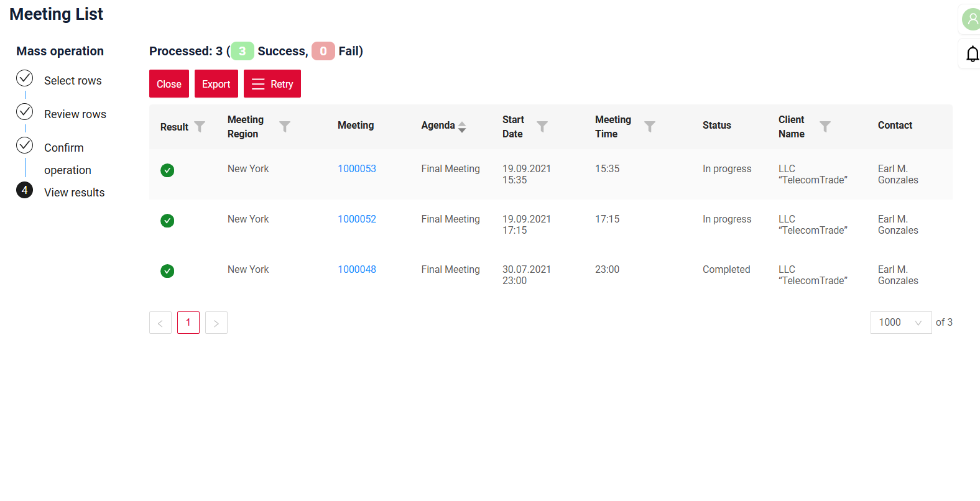Click the red 0 Fail badge
The height and width of the screenshot is (501, 980).
[323, 51]
